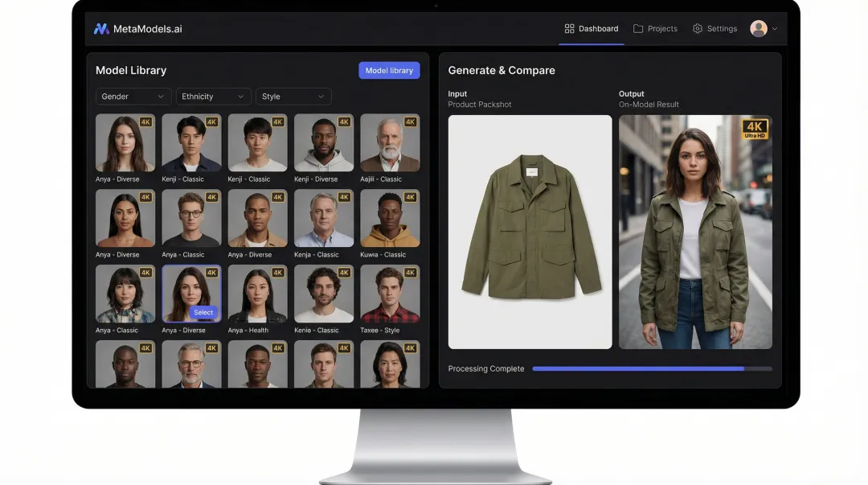Click the Settings gear icon
Screen dimensions: 868x485
pos(698,28)
